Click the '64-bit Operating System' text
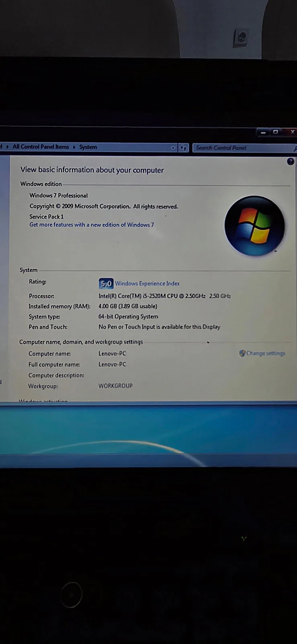The width and height of the screenshot is (297, 644). [x=128, y=316]
